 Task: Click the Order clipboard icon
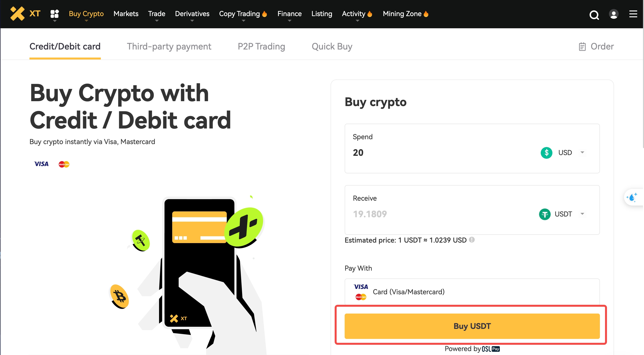583,47
